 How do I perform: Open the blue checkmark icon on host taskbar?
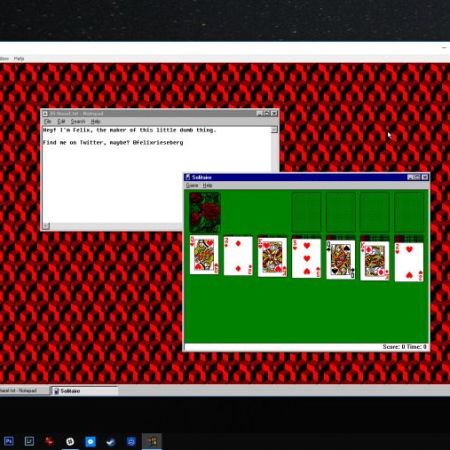[x=111, y=442]
